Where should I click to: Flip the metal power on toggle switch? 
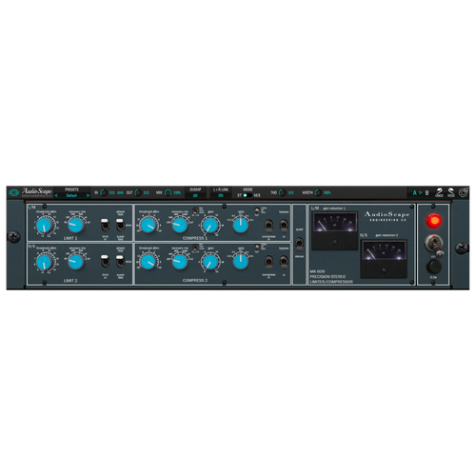tap(435, 246)
